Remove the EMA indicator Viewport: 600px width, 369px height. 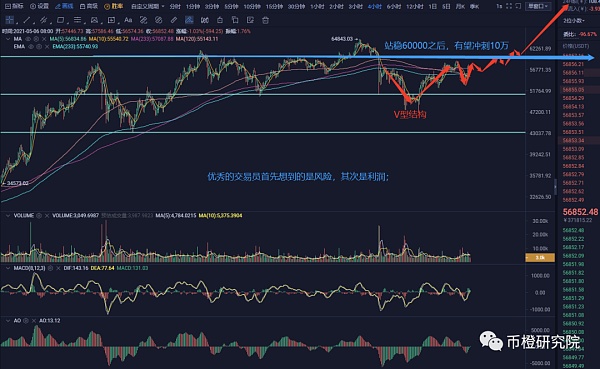click(x=47, y=46)
